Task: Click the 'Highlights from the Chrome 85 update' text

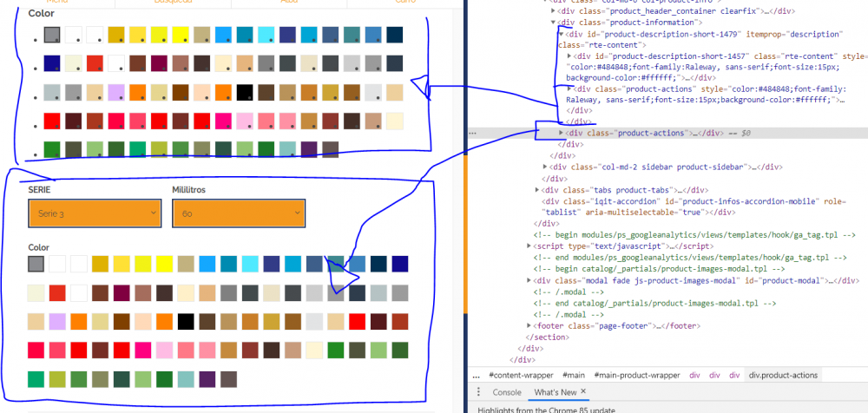Action: (546, 410)
